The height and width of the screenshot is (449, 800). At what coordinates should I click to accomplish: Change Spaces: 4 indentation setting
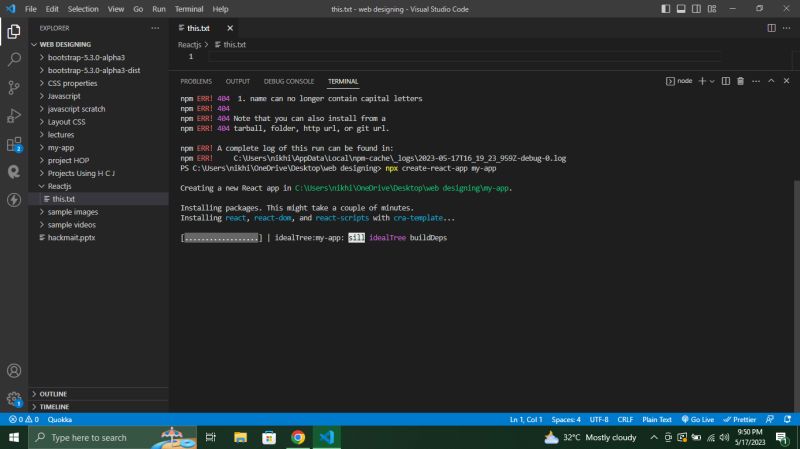(566, 419)
